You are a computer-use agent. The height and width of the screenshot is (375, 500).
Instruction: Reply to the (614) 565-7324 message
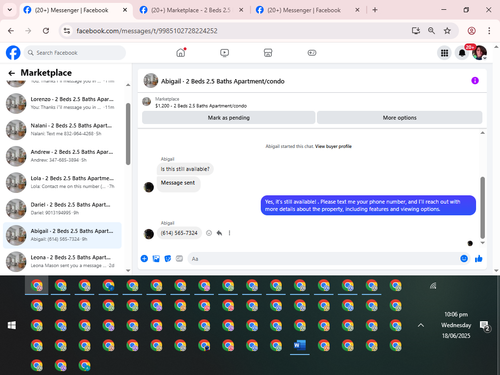pos(219,233)
